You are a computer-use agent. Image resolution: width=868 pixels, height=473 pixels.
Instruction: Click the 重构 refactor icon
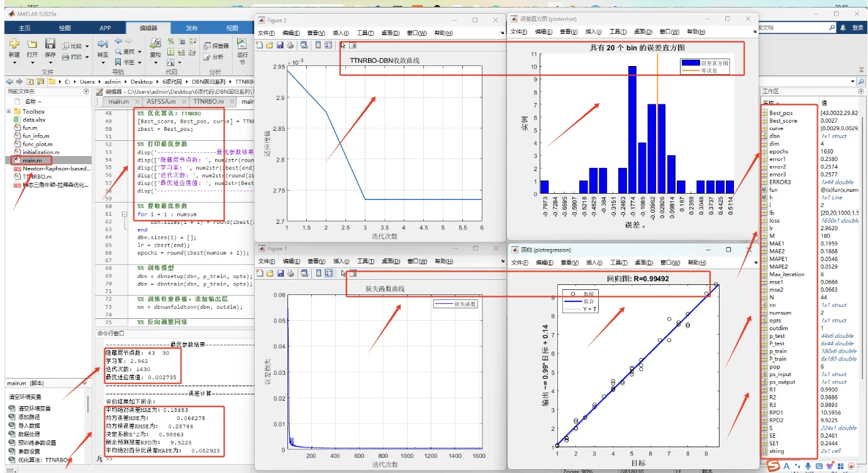pyautogui.click(x=155, y=43)
